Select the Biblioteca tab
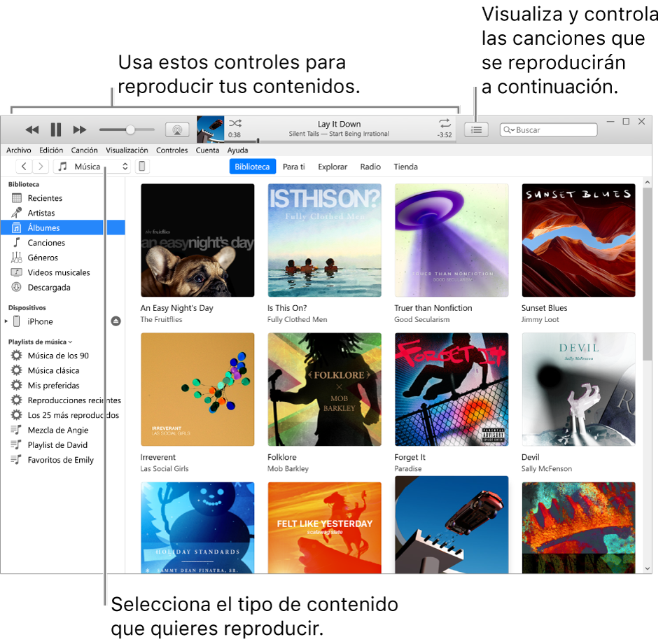Screen dimensions: 663x644 (x=253, y=167)
